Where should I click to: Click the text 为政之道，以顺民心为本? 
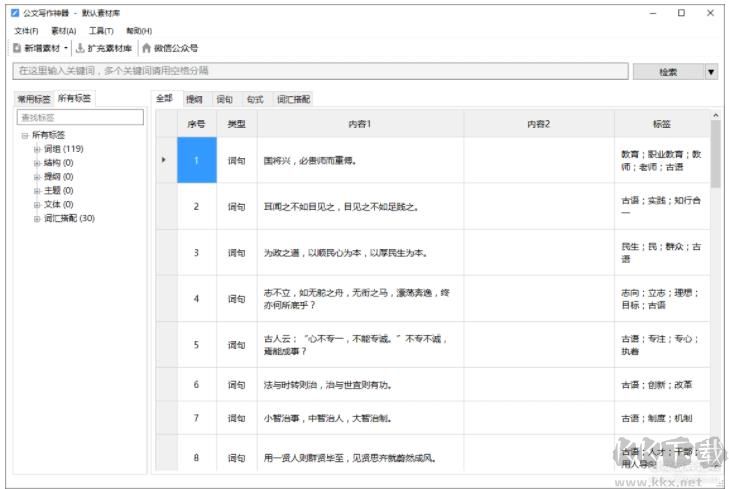pyautogui.click(x=312, y=253)
